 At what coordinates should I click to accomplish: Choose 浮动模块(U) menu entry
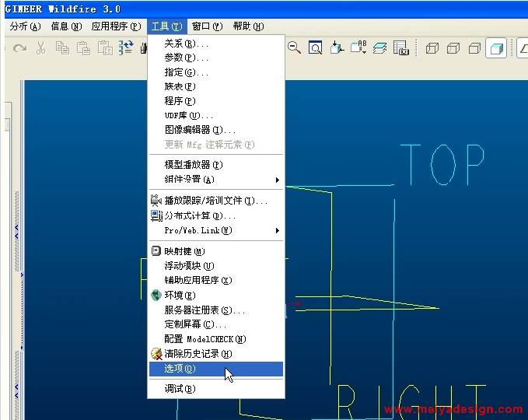(x=216, y=266)
